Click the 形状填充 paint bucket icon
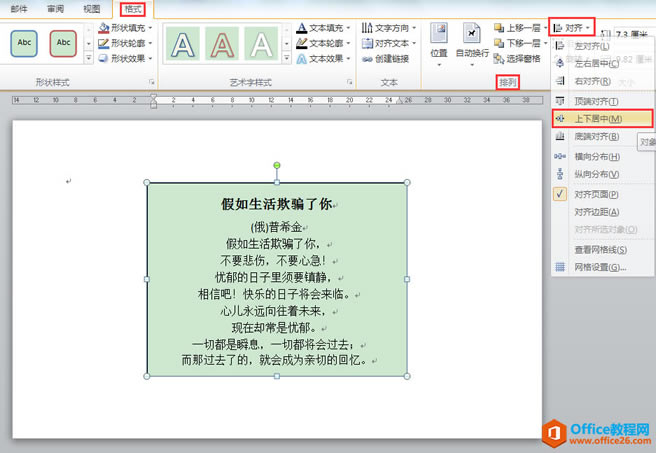This screenshot has width=656, height=453. click(x=103, y=28)
